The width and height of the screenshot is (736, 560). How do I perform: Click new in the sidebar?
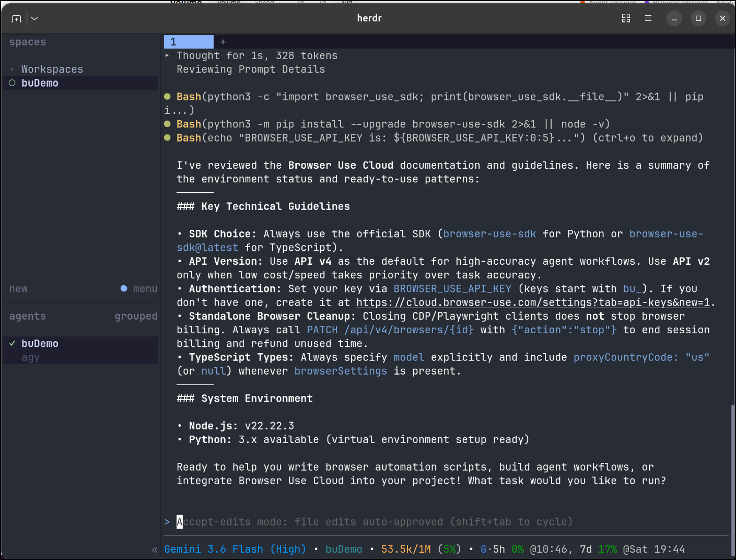point(18,289)
